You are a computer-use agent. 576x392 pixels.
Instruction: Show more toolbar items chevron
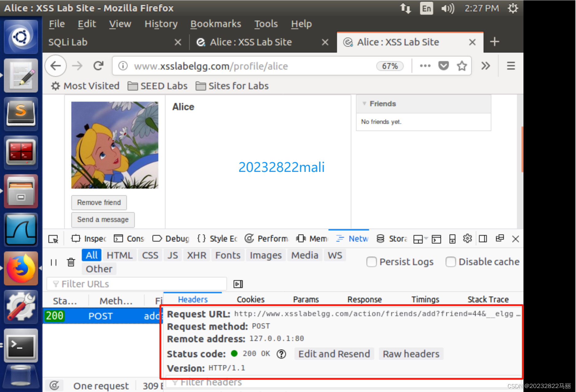[x=486, y=66]
